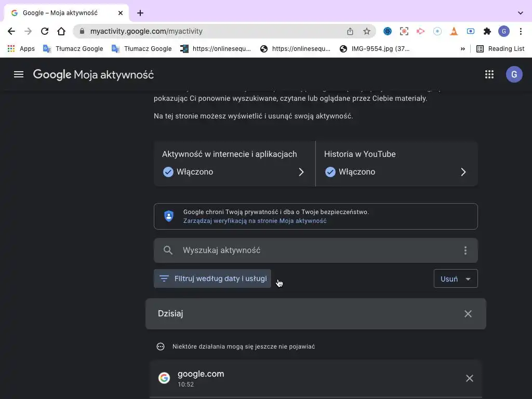Go forward to the next page
This screenshot has height=399, width=532.
[28, 31]
